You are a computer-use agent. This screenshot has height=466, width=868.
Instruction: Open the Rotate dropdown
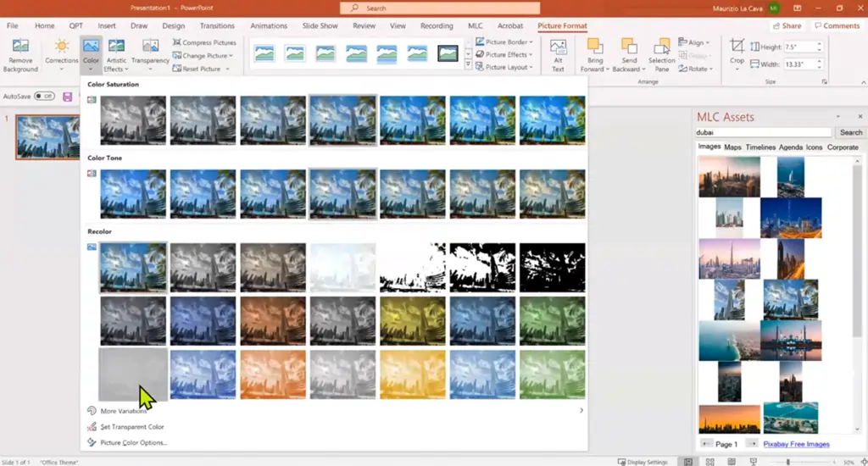click(696, 69)
